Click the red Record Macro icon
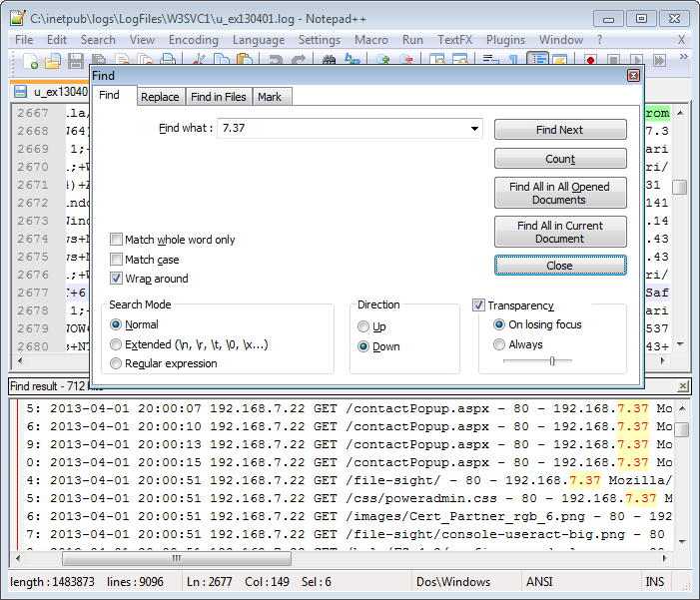The width and height of the screenshot is (700, 600). [x=590, y=60]
